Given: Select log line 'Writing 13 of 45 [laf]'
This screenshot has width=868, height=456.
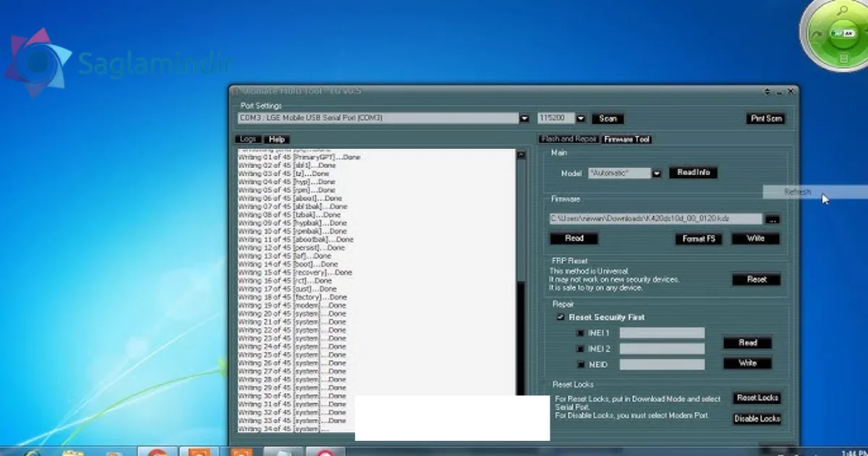Looking at the screenshot, I should (284, 256).
